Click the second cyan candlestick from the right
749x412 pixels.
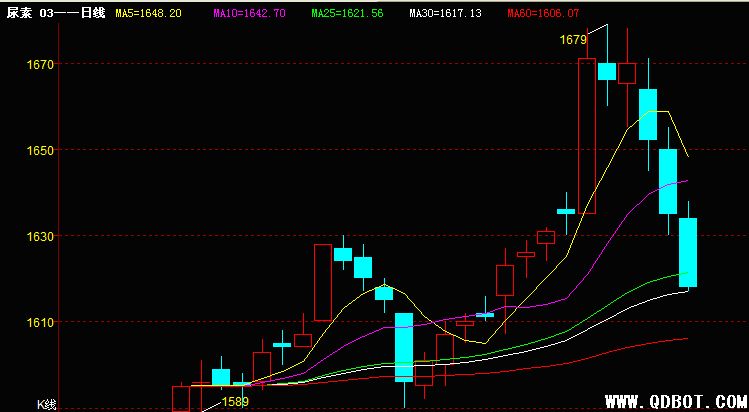pos(668,181)
